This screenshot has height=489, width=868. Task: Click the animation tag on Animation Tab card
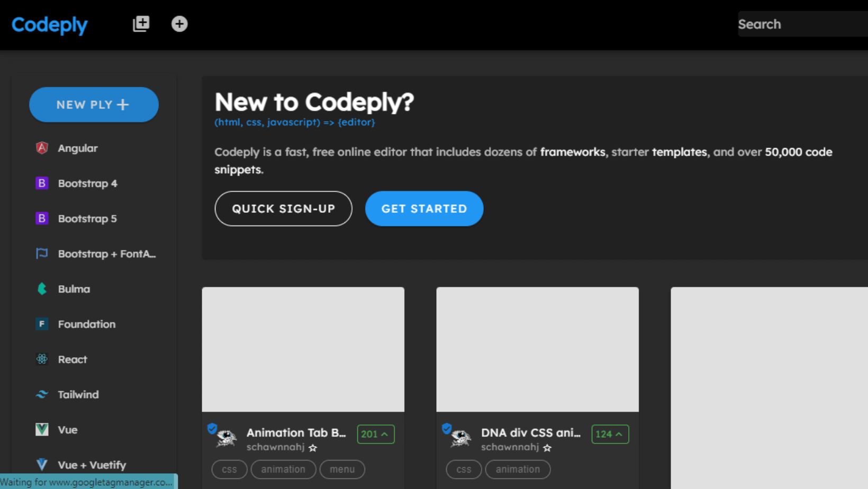283,469
